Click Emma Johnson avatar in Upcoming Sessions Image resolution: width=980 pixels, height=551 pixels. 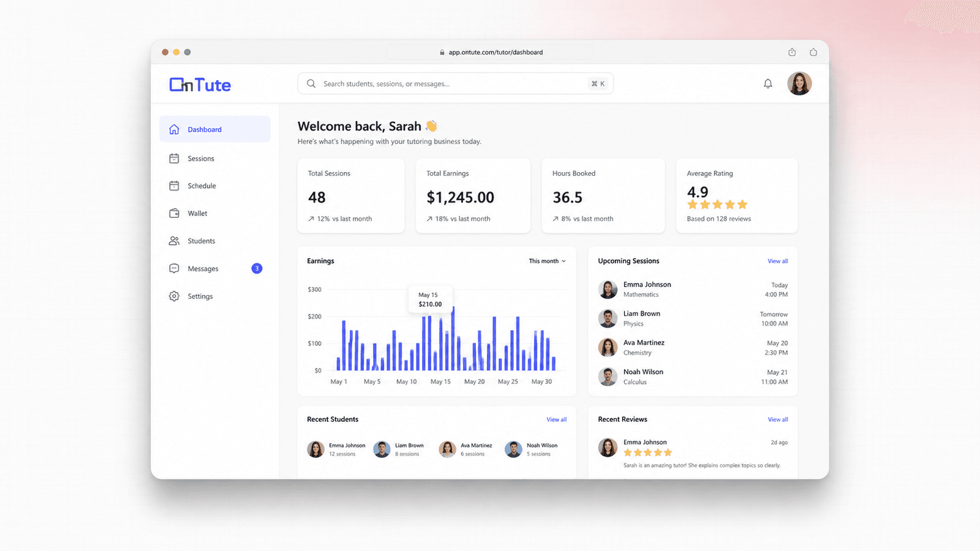(x=608, y=290)
